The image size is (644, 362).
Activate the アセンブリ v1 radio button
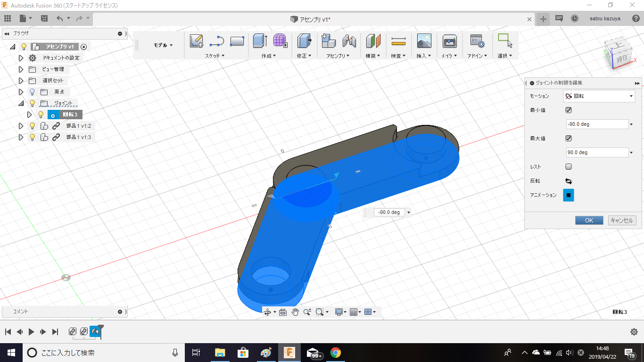[x=84, y=47]
